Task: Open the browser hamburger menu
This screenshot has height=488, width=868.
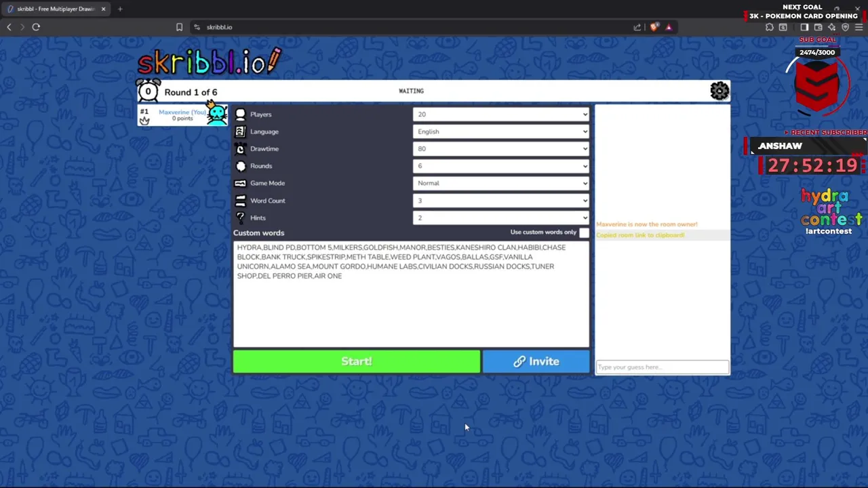Action: 859,27
